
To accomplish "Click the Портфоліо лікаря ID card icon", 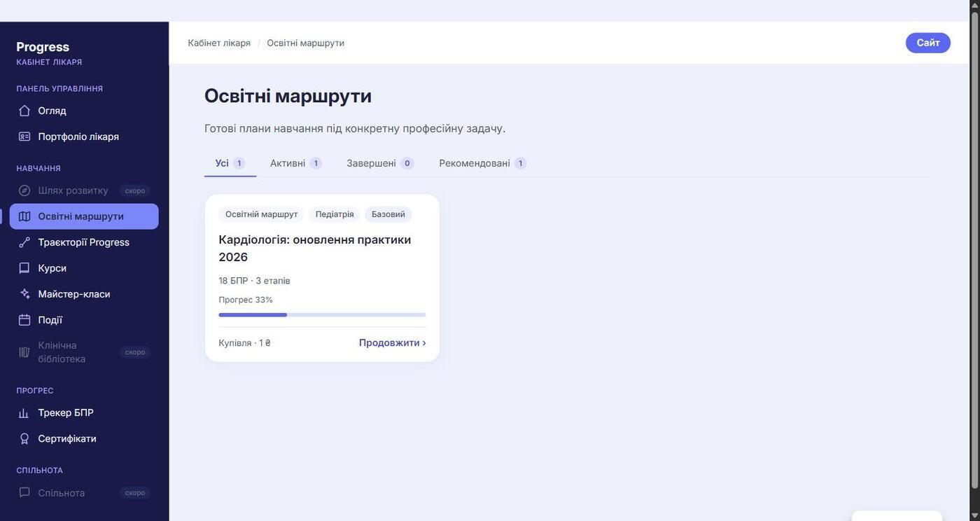I will 24,137.
